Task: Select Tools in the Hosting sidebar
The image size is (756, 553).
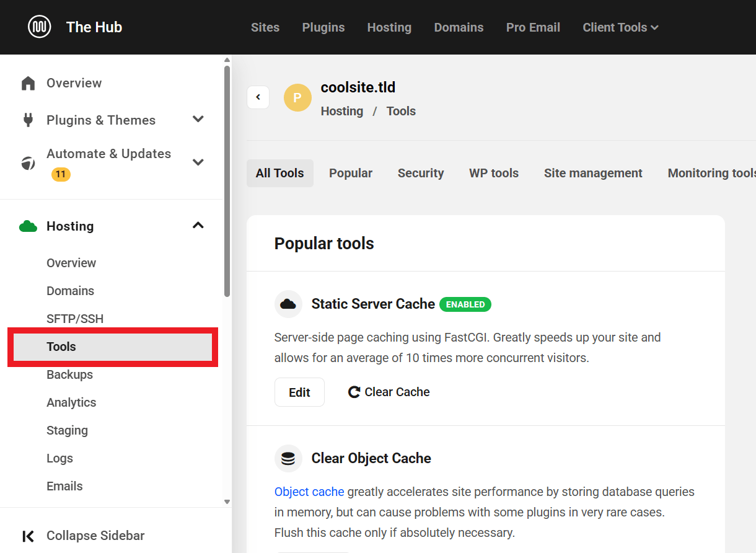Action: 113,347
